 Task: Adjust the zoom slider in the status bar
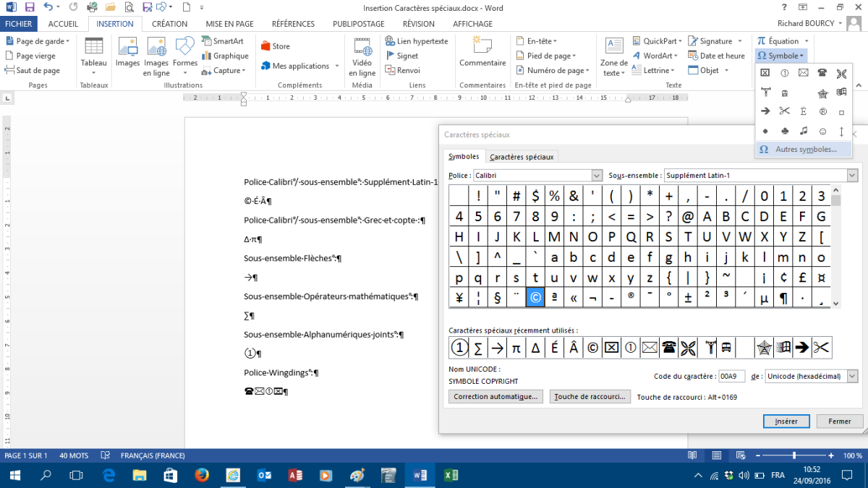794,455
